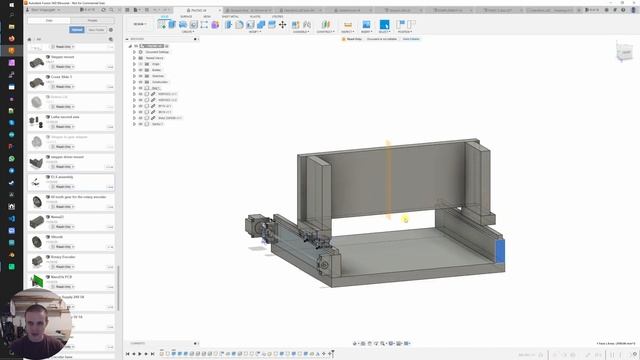
Task: Select the Data tab in data panel
Action: click(x=49, y=20)
